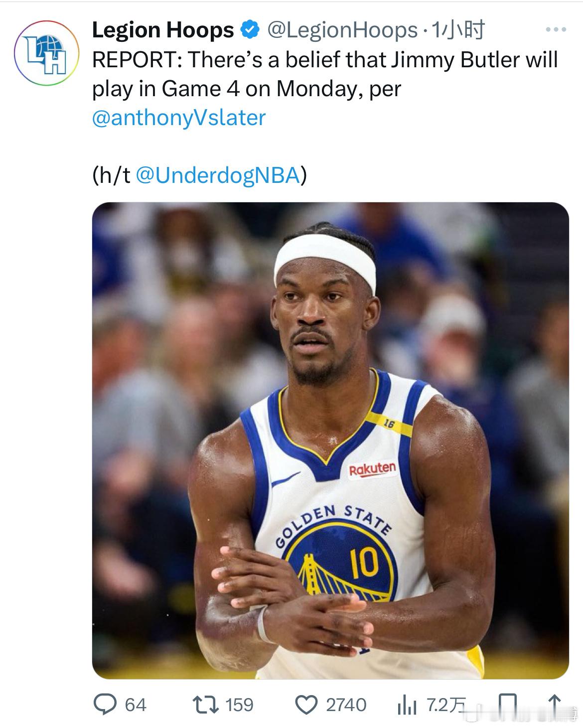Screen dimensions: 583x728
Task: Open the @anthonyVslater mention link
Action: pyautogui.click(x=179, y=118)
